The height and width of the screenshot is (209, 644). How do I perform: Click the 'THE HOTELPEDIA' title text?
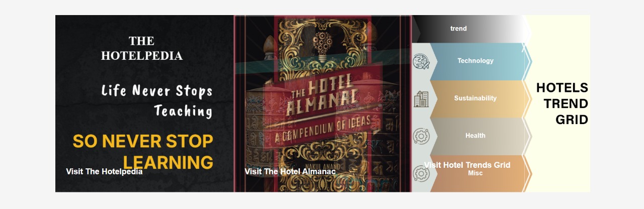pos(141,48)
